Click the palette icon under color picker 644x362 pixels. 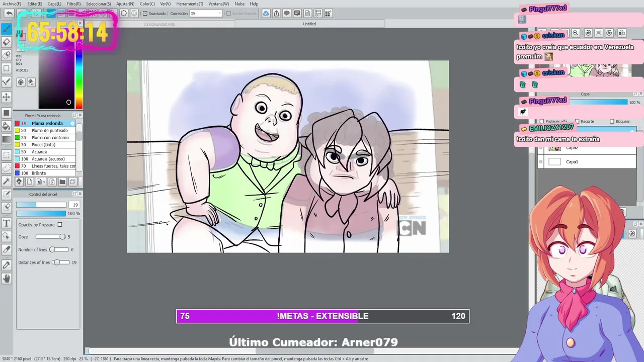click(x=21, y=82)
